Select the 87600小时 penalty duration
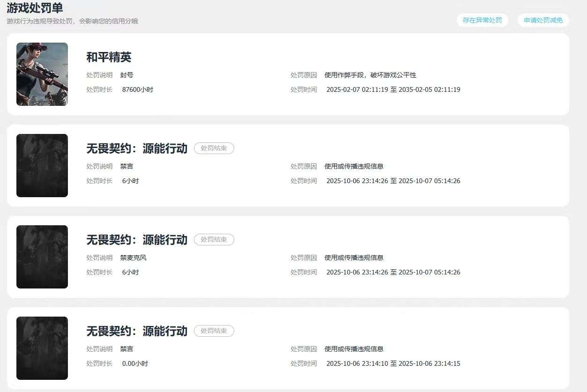This screenshot has width=587, height=392. click(138, 89)
